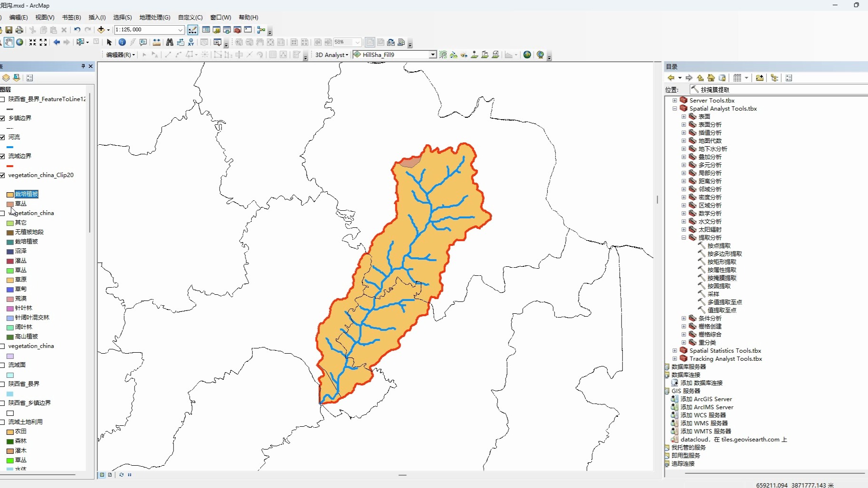Uncheck visibility of the 河流 layer
Image resolution: width=868 pixels, height=488 pixels.
click(x=2, y=137)
